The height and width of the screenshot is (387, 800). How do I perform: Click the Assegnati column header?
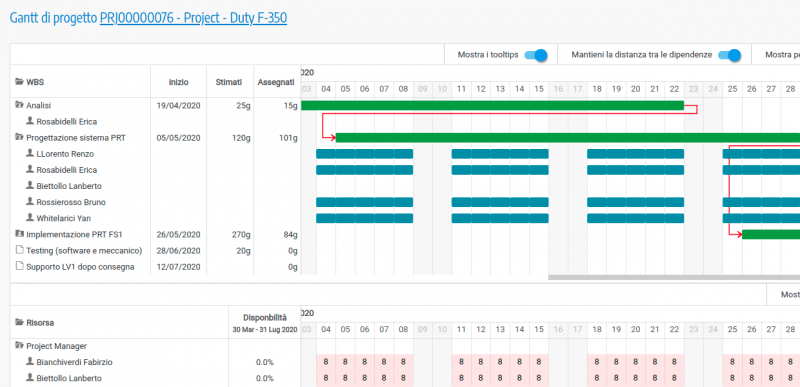click(276, 82)
